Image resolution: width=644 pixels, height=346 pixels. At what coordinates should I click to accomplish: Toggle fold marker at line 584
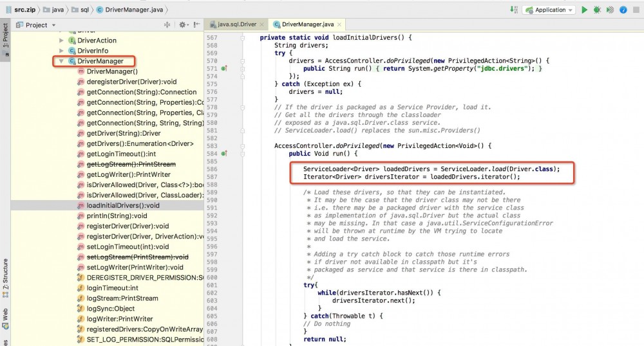243,154
